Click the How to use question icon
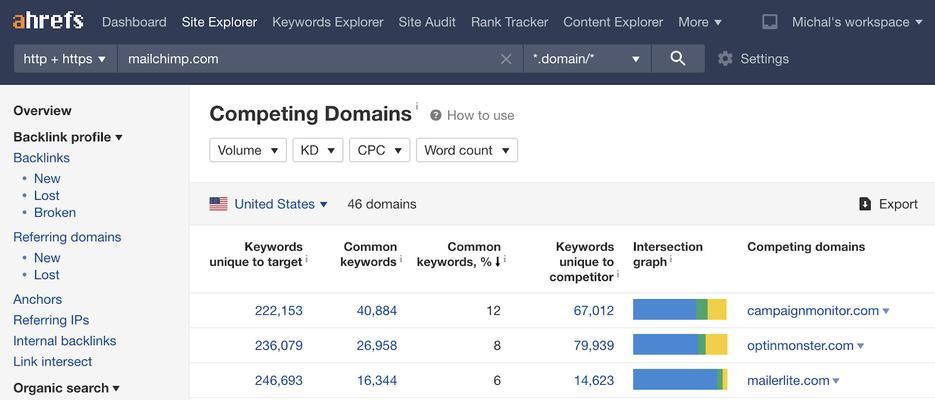The height and width of the screenshot is (400, 935). pyautogui.click(x=435, y=115)
